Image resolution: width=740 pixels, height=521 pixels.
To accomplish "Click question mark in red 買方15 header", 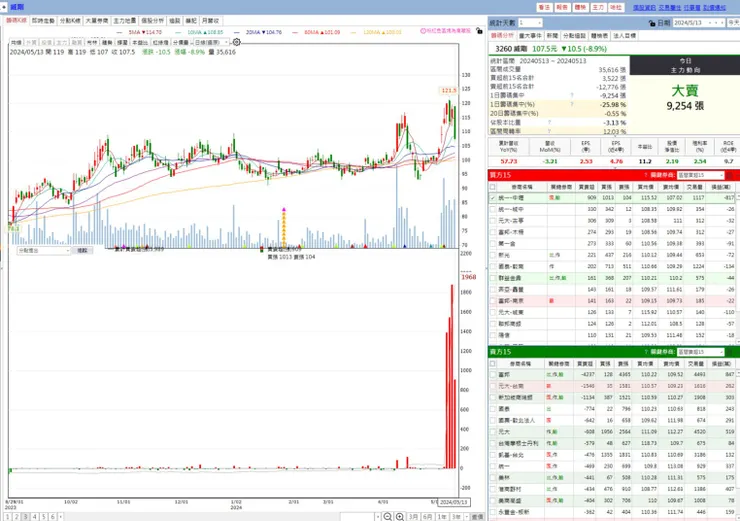I will click(x=646, y=175).
